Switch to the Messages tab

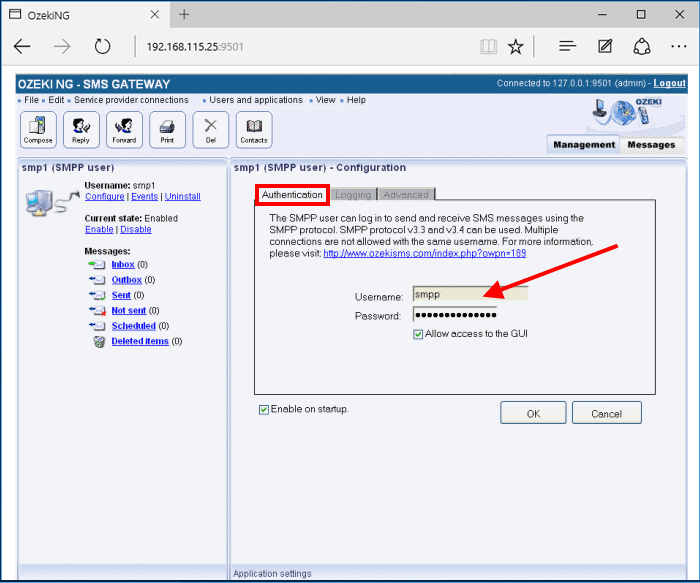651,145
